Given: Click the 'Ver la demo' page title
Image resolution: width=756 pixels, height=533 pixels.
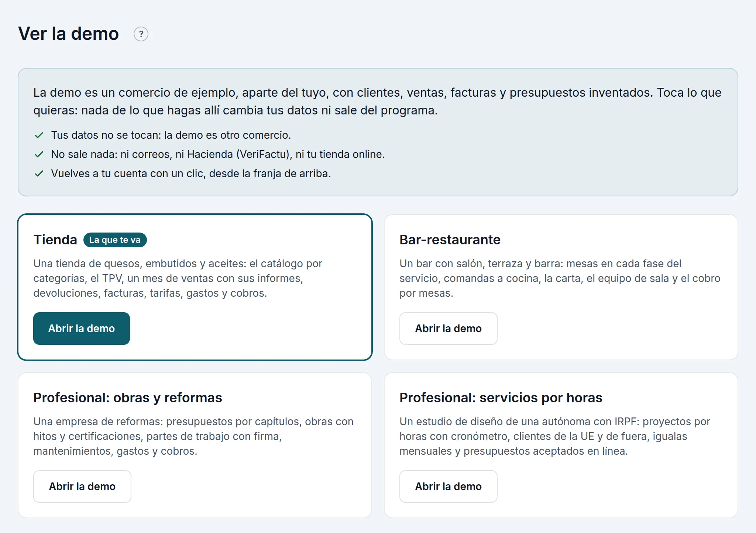Looking at the screenshot, I should tap(69, 34).
